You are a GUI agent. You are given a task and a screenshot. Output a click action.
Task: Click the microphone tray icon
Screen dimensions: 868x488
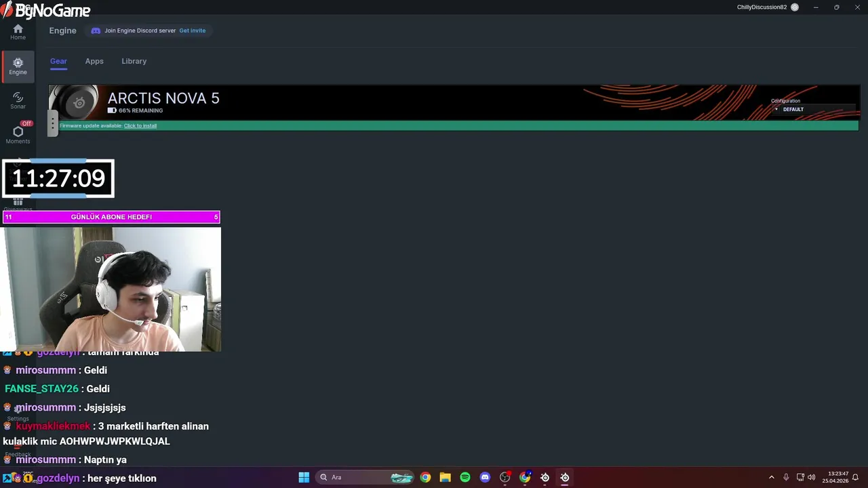(786, 477)
